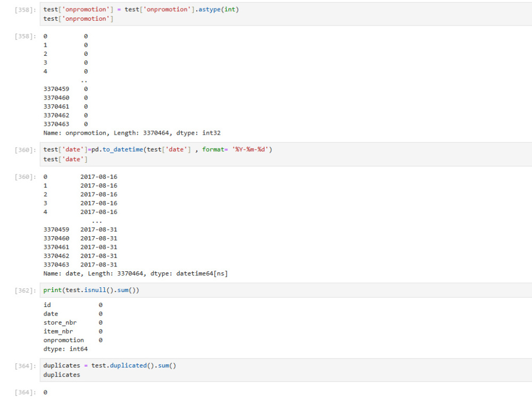Image resolution: width=532 pixels, height=399 pixels.
Task: Click the print isnull sum code cell
Action: (x=286, y=290)
